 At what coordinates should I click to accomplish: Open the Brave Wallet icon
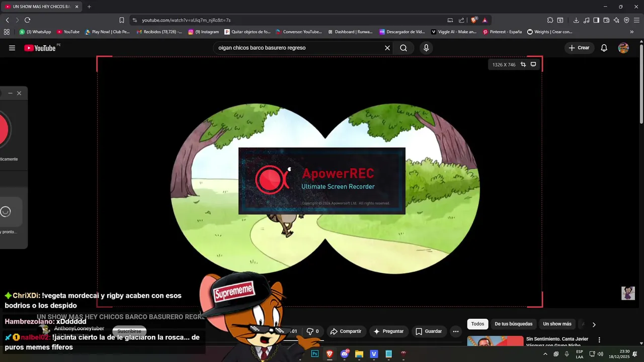(x=606, y=20)
